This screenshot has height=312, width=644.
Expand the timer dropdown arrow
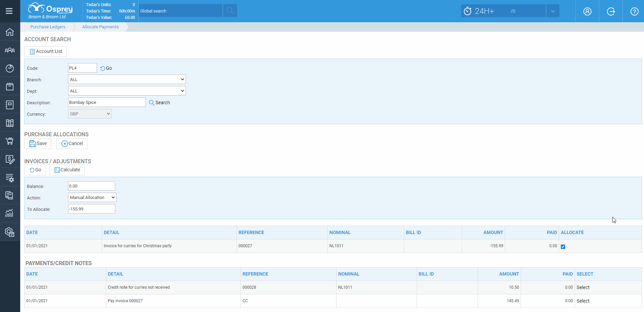coord(553,11)
